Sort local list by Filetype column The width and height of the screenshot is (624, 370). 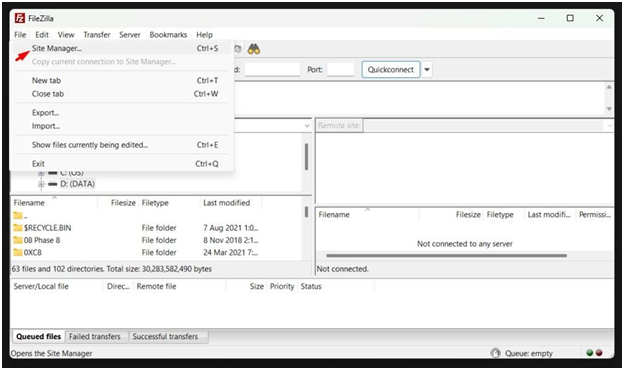[169, 203]
